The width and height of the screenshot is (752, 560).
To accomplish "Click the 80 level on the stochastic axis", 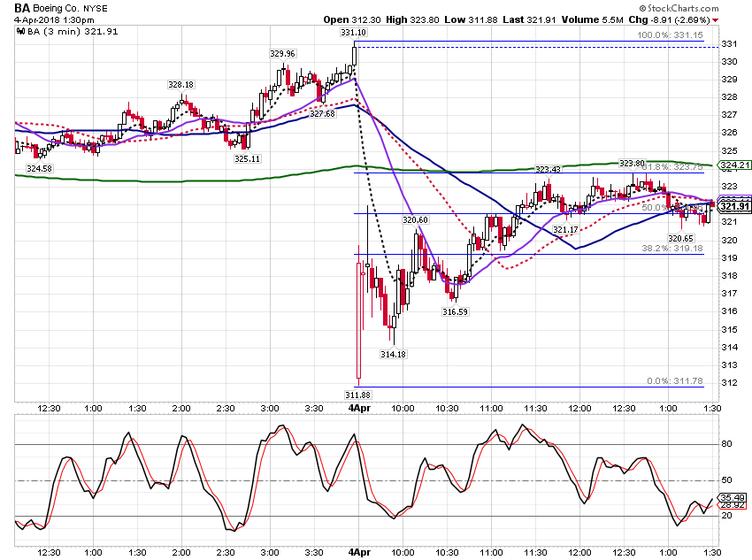I will click(x=726, y=444).
